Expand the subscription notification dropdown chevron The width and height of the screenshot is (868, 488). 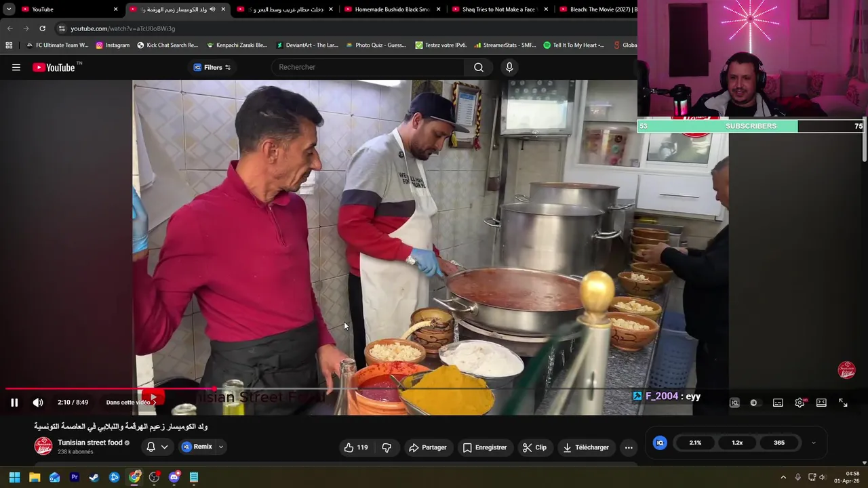point(164,447)
